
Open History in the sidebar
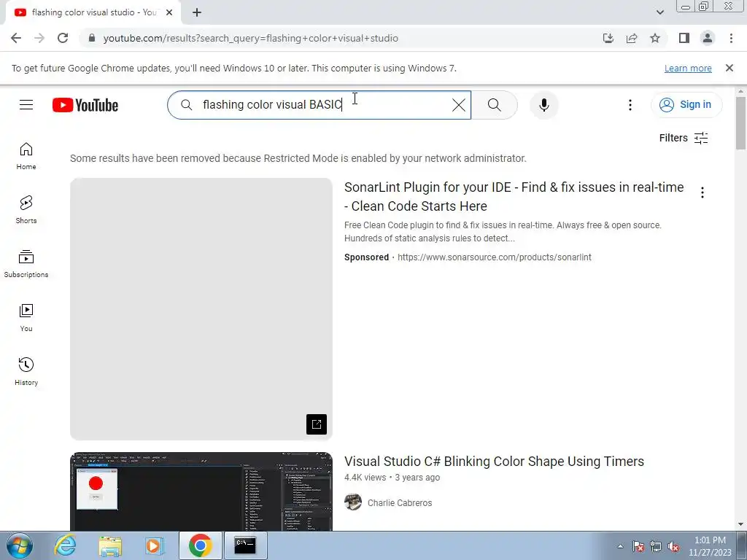pos(26,371)
